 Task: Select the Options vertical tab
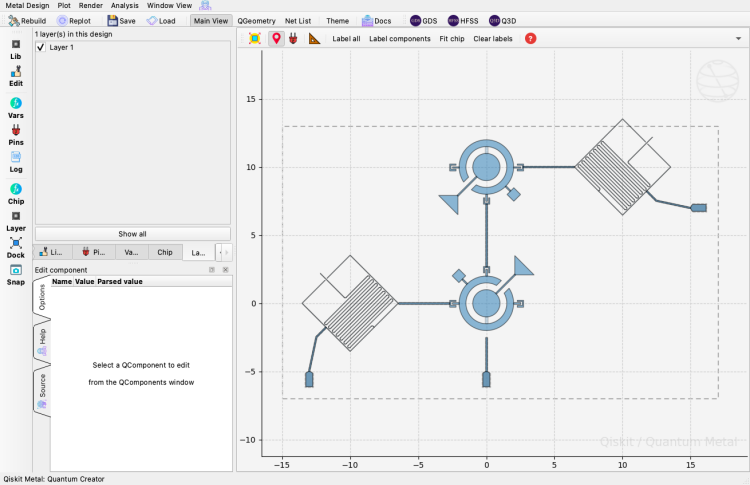[x=42, y=298]
